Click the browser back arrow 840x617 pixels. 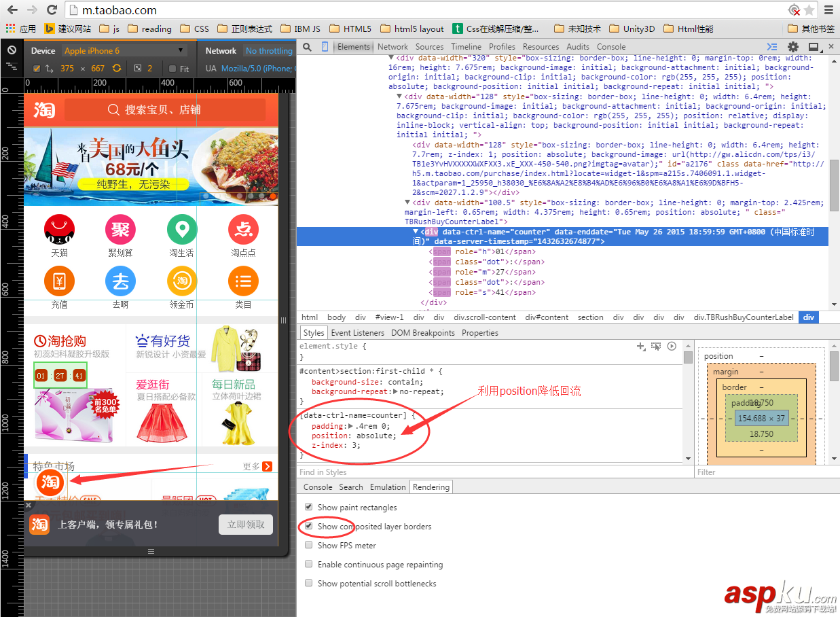13,10
